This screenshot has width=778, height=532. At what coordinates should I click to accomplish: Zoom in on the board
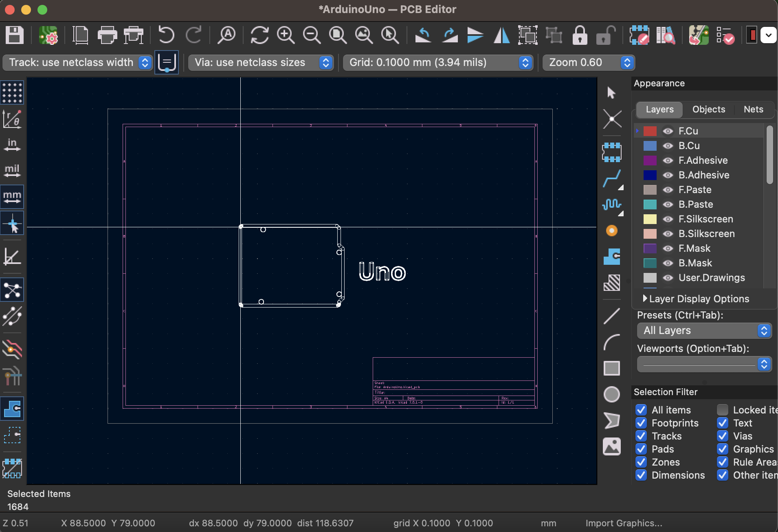286,35
